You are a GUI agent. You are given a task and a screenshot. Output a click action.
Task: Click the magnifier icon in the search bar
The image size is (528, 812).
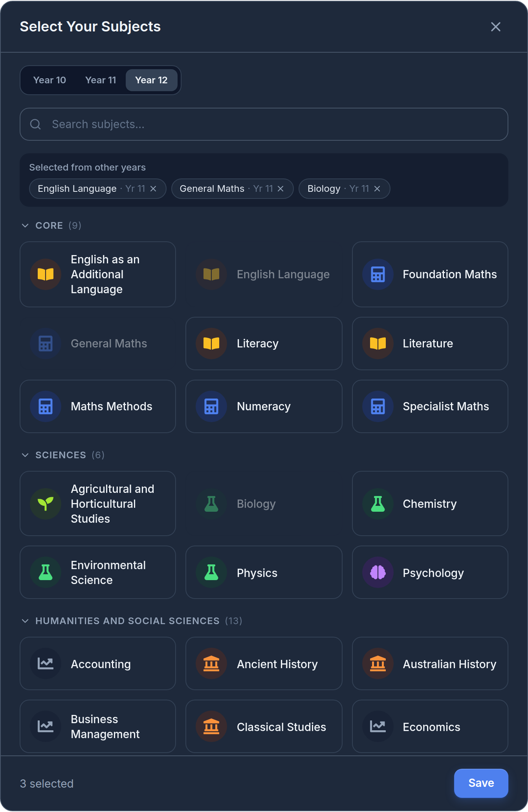35,124
